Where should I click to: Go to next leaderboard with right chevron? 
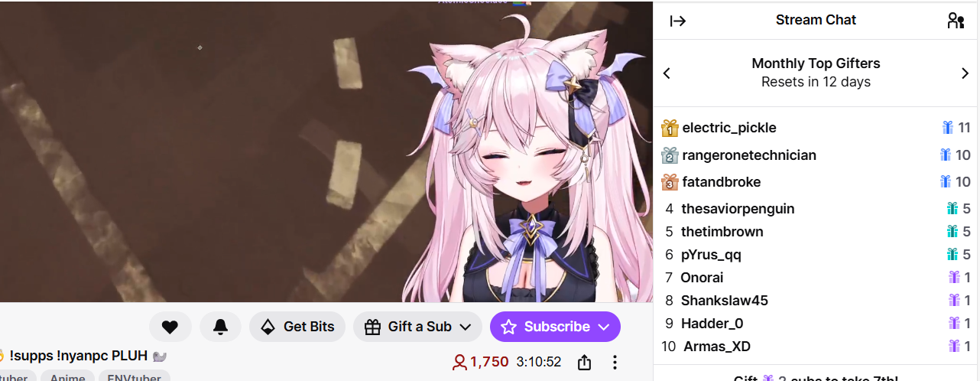coord(965,73)
